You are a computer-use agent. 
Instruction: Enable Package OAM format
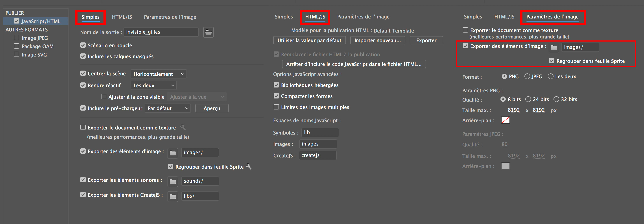coord(17,46)
